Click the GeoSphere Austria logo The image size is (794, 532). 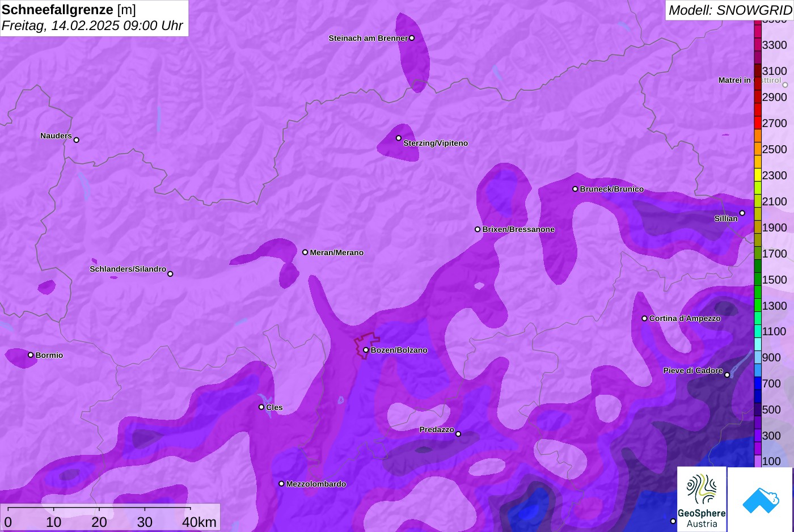click(x=702, y=499)
